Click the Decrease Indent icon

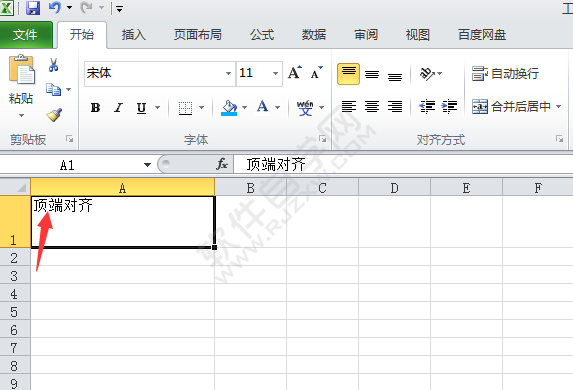tap(427, 107)
